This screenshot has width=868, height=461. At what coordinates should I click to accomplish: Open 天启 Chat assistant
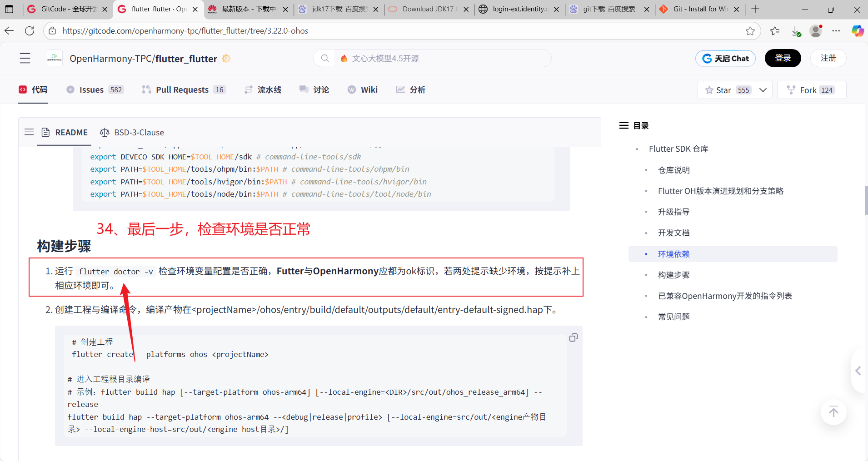tap(725, 58)
